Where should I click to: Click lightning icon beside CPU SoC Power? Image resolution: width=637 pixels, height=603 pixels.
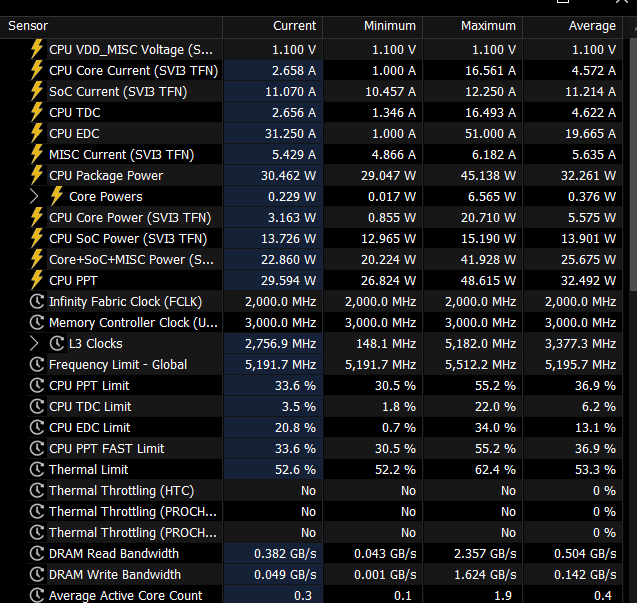(x=37, y=238)
